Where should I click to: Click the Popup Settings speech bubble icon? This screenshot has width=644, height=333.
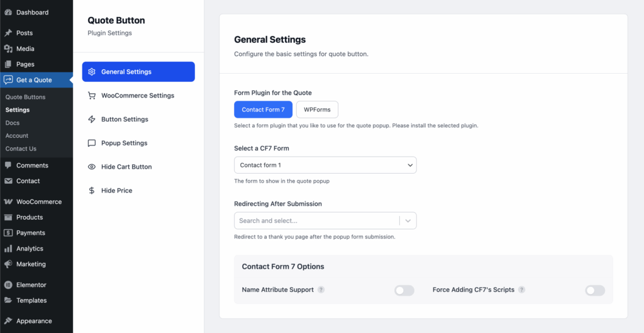[x=92, y=143]
